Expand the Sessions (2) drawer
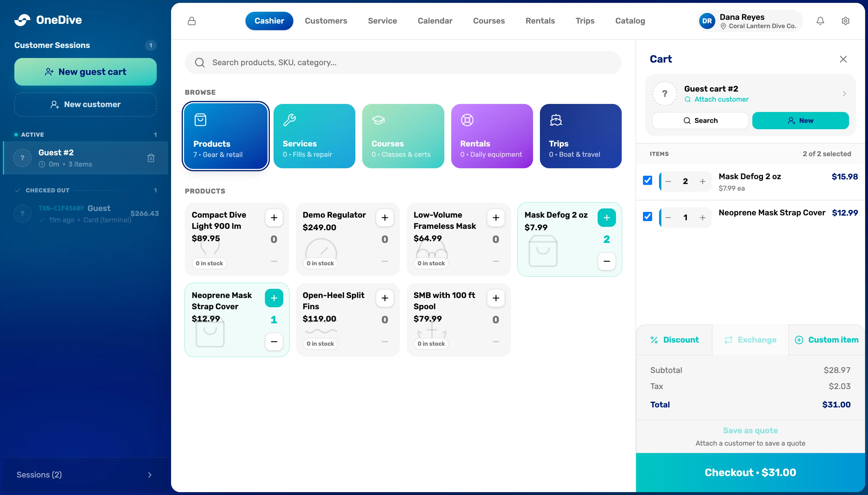Image resolution: width=868 pixels, height=495 pixels. tap(85, 475)
